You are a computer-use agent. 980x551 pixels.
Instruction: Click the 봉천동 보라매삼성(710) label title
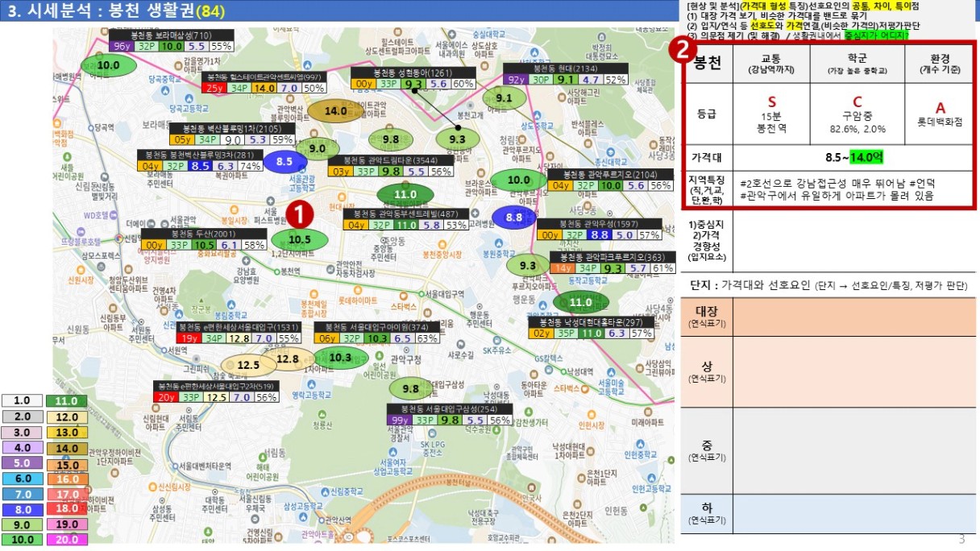(171, 35)
